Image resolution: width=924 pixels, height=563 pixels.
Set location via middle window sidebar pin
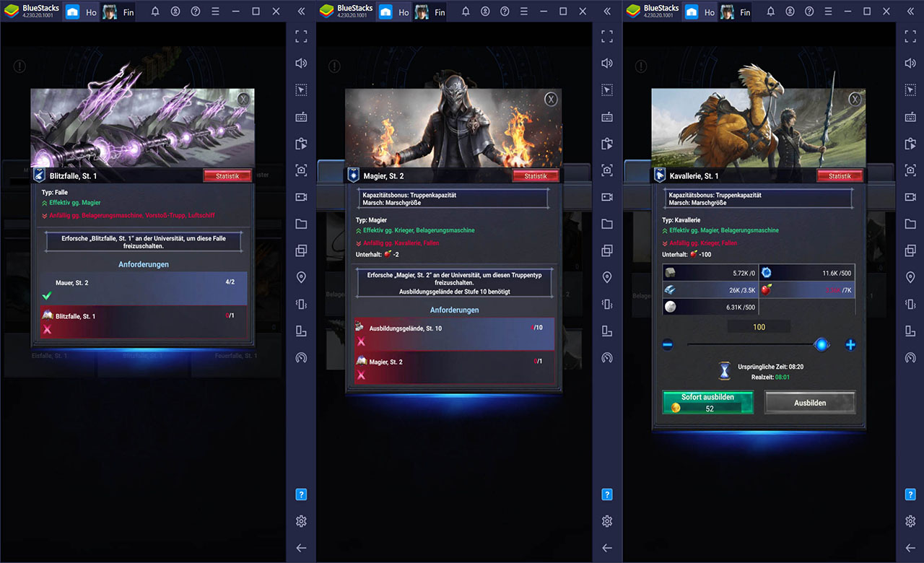coord(607,277)
